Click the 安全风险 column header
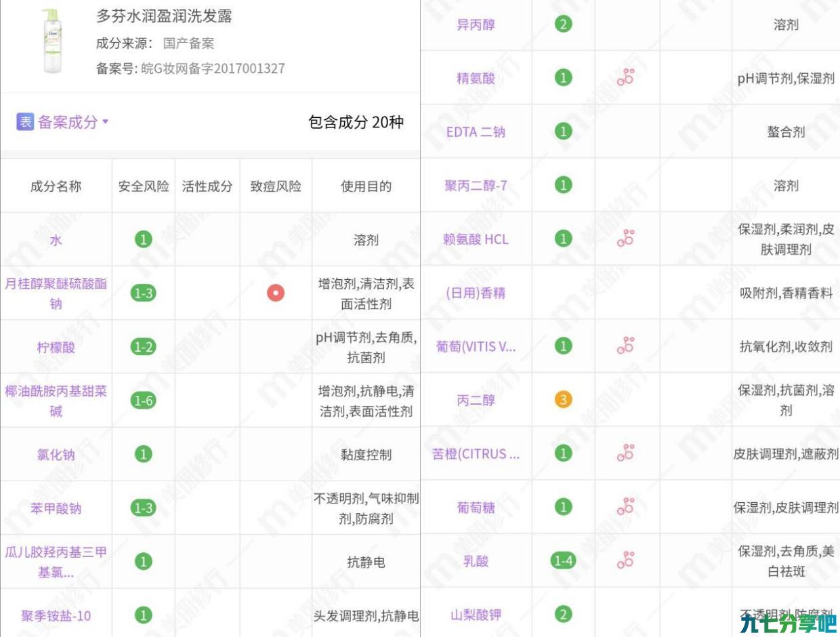 click(x=144, y=186)
